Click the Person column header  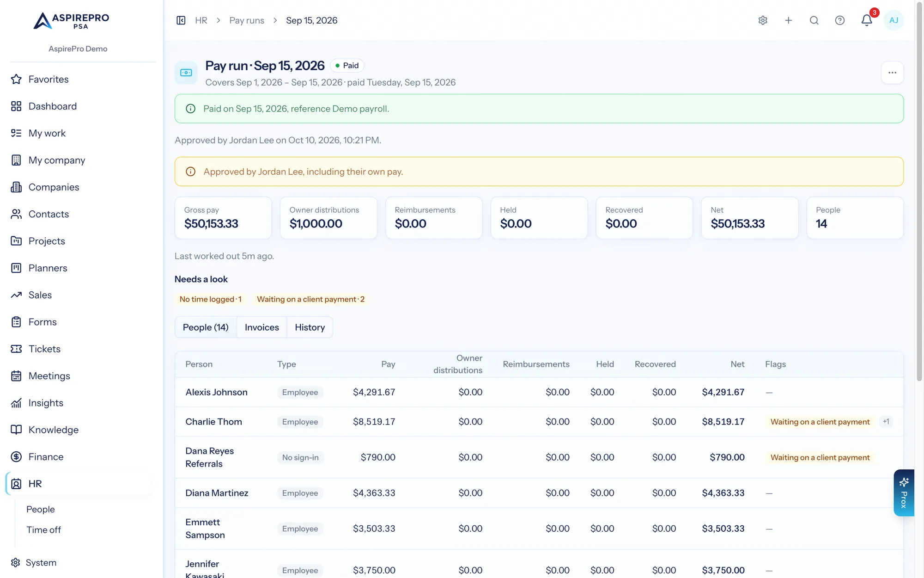199,364
